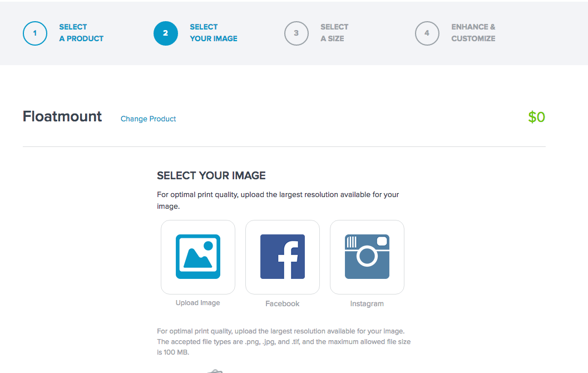Click the step 4 circle icon
Viewport: 588px width, 373px height.
pos(427,33)
